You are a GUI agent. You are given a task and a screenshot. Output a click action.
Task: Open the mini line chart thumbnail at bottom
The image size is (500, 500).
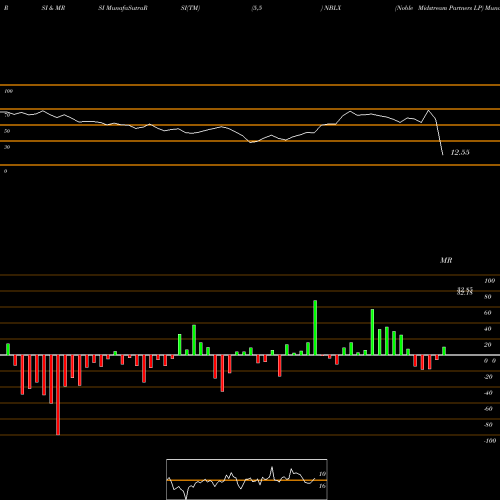pos(247,479)
